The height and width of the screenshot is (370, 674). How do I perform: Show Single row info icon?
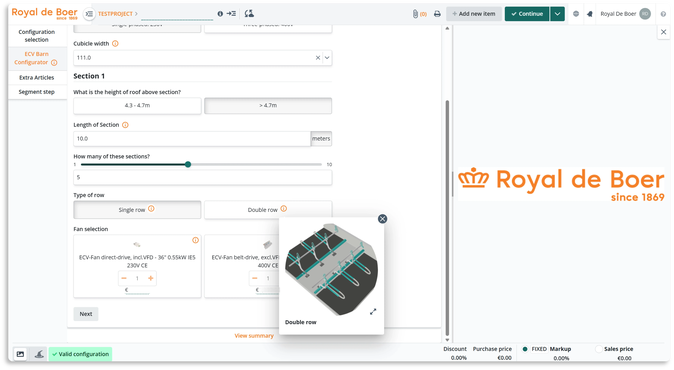(x=151, y=209)
